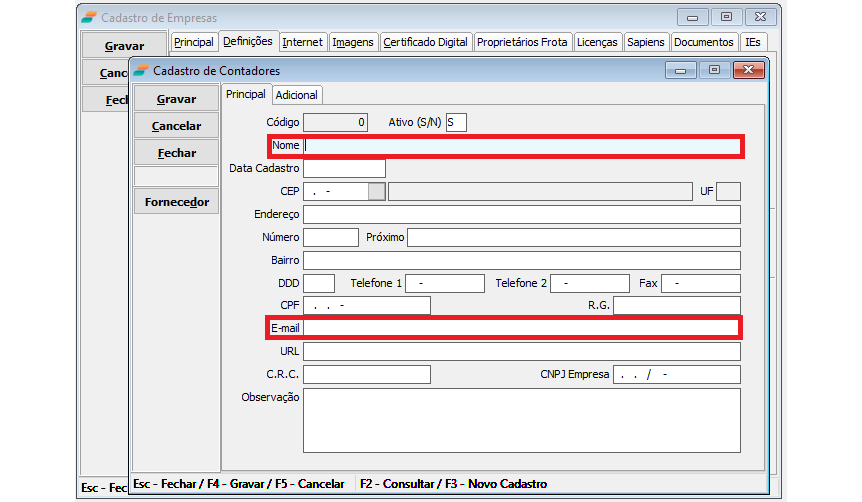The width and height of the screenshot is (862, 502).
Task: Select the Principal tab in Cadastro de Contadores
Action: tap(246, 94)
